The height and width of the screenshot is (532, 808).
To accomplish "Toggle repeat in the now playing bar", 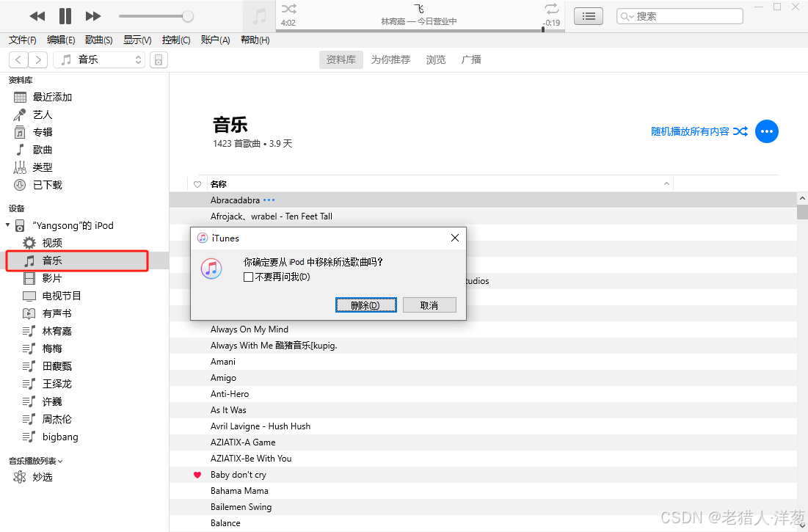I will (551, 9).
